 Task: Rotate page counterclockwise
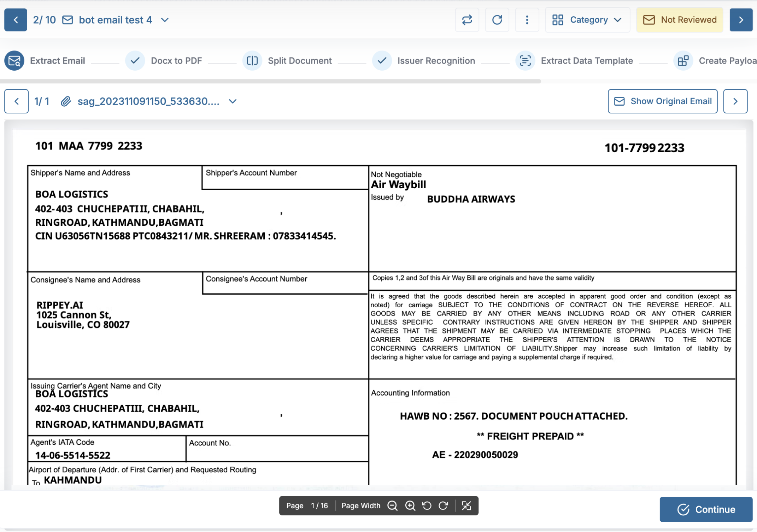tap(427, 506)
